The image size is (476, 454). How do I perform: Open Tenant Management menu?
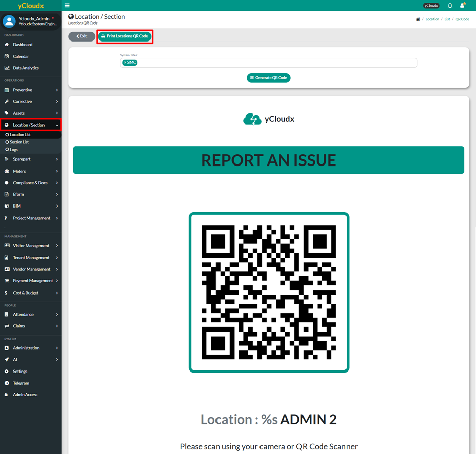31,258
